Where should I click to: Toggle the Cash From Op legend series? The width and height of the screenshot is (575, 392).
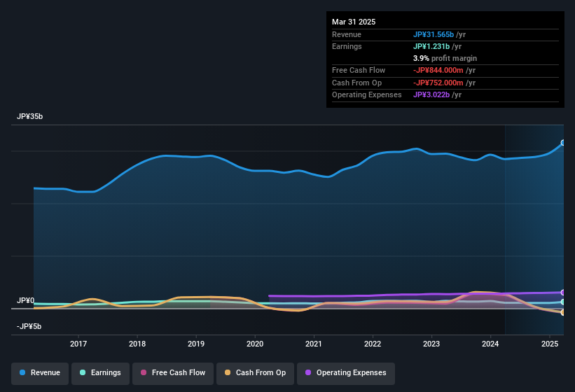coord(255,373)
